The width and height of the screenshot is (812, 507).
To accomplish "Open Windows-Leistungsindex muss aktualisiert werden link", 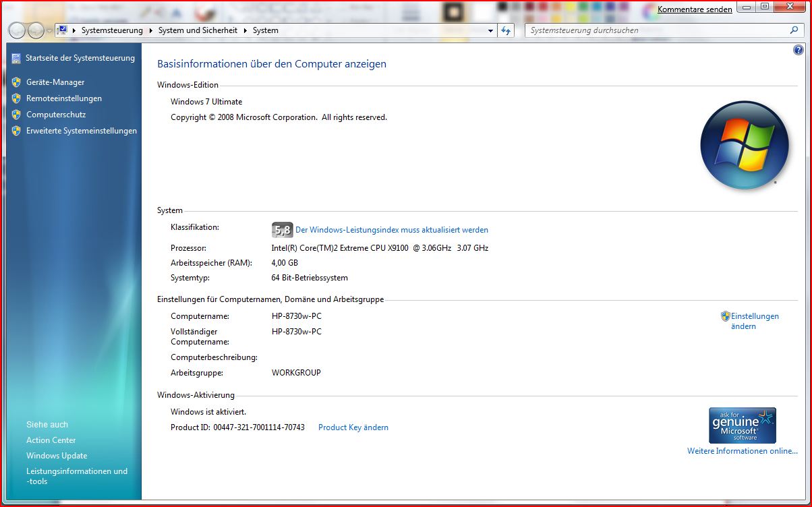I will click(x=392, y=230).
